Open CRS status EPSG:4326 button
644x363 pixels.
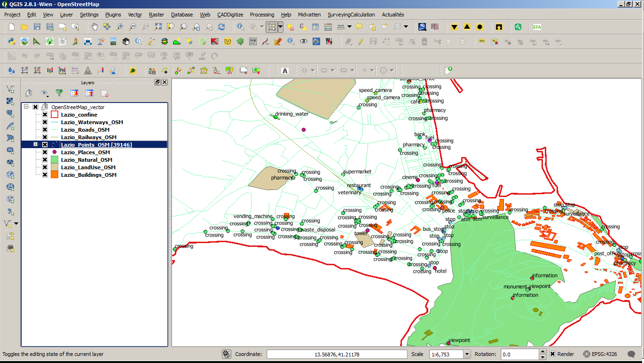pyautogui.click(x=601, y=354)
